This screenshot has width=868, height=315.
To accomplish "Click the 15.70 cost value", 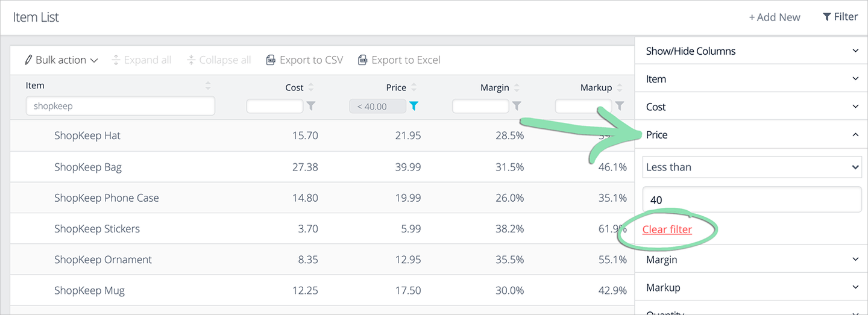I will (x=305, y=136).
